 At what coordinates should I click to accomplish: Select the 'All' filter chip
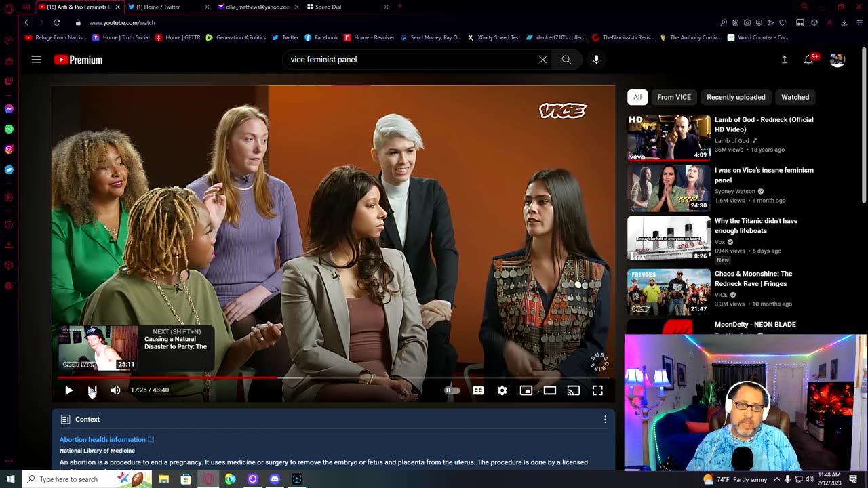pyautogui.click(x=637, y=97)
